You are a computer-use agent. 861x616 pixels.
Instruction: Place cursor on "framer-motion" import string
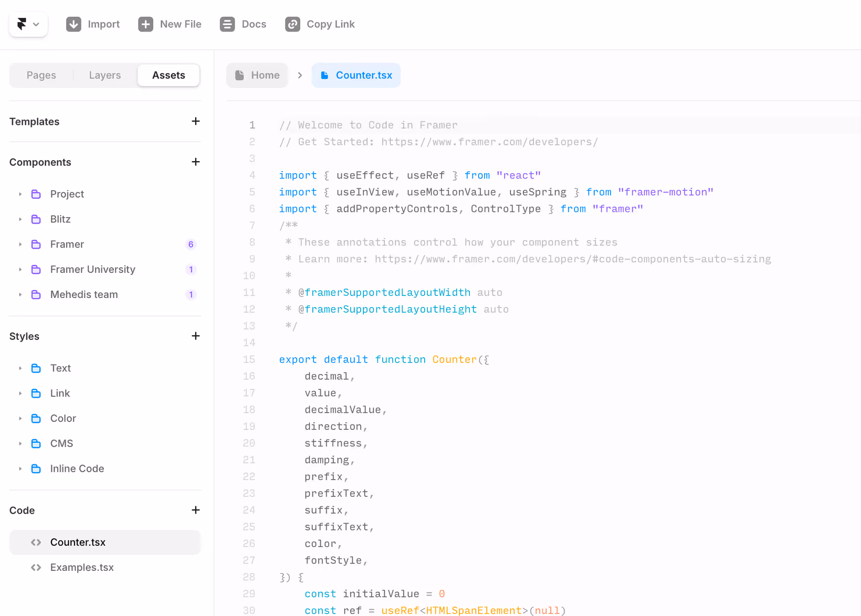point(666,192)
